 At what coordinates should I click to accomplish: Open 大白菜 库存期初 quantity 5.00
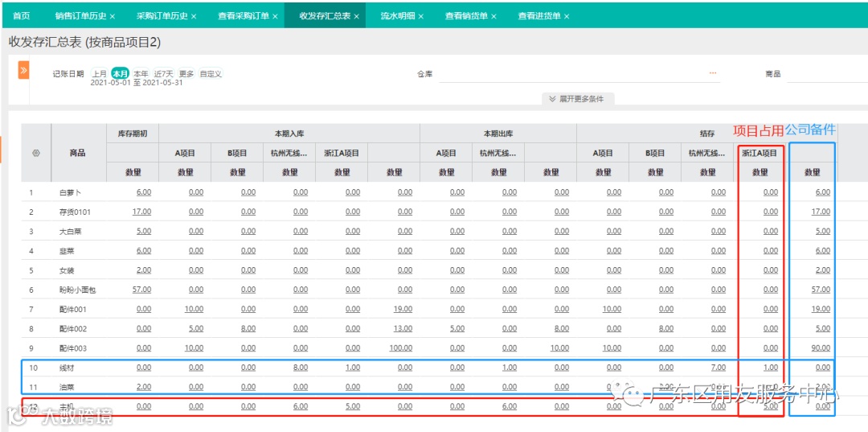coord(144,231)
